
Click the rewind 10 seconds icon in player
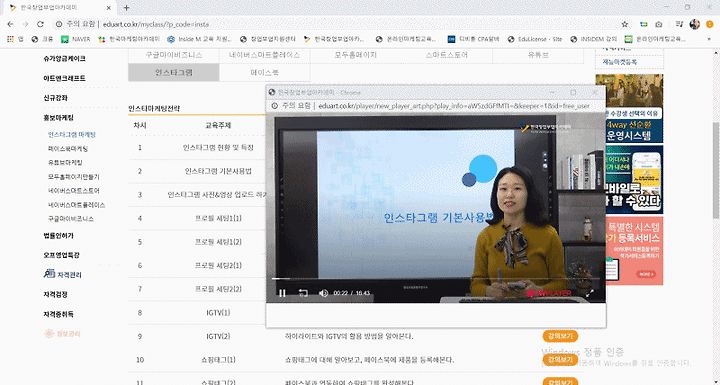tap(303, 293)
